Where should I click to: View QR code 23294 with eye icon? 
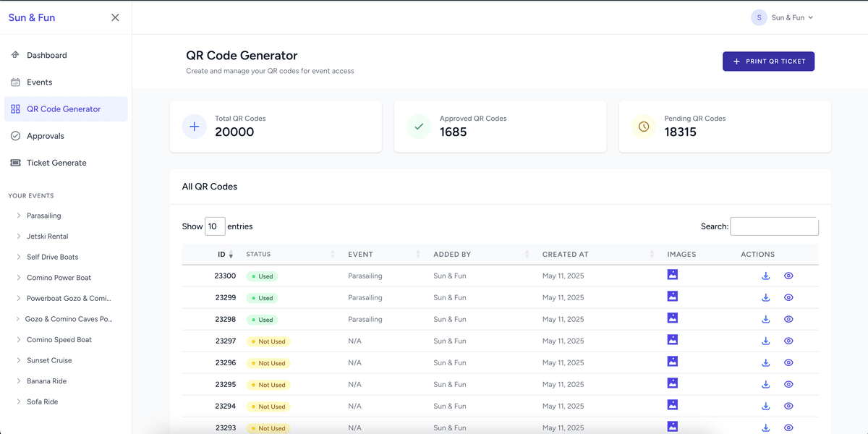788,406
